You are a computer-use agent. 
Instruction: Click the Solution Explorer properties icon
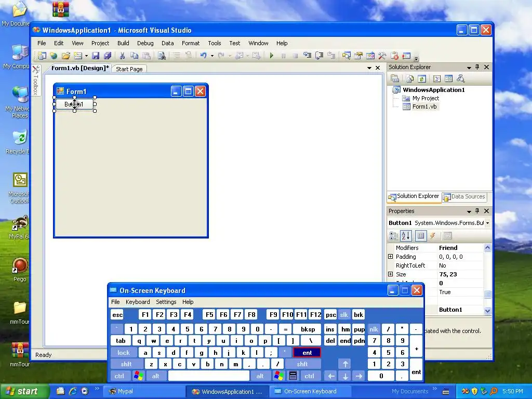point(395,79)
